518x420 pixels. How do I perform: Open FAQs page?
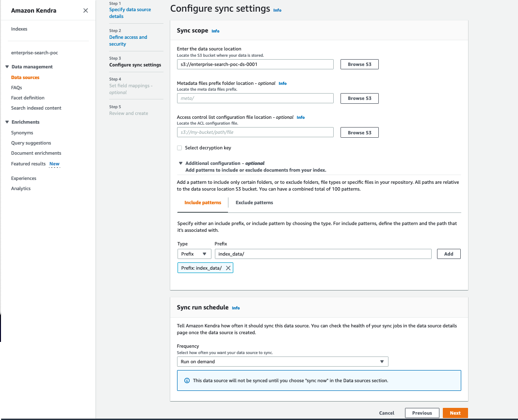[x=16, y=88]
